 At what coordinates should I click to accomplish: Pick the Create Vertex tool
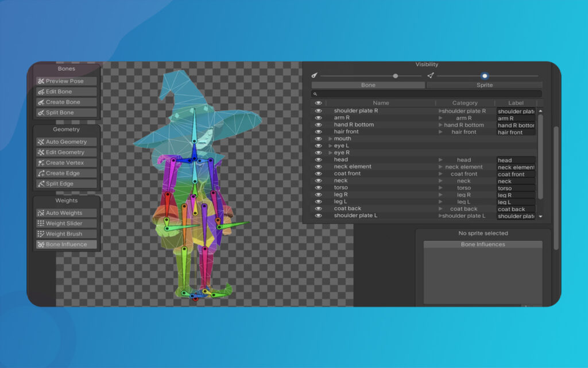tap(66, 163)
